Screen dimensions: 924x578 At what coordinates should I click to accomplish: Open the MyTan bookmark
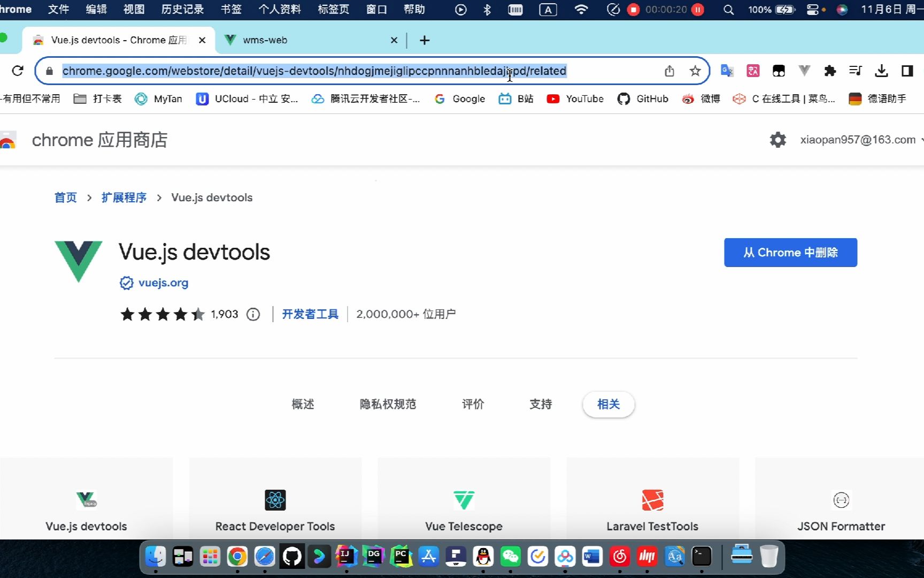(158, 99)
